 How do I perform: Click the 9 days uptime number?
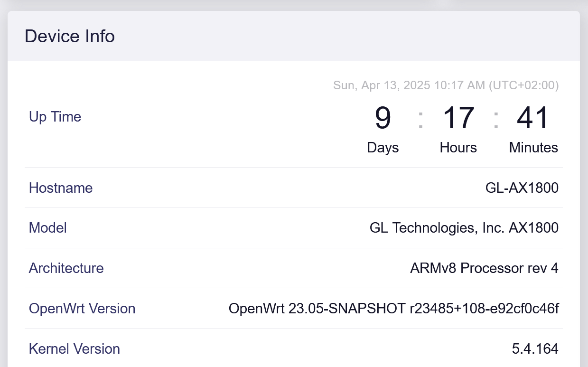(383, 118)
